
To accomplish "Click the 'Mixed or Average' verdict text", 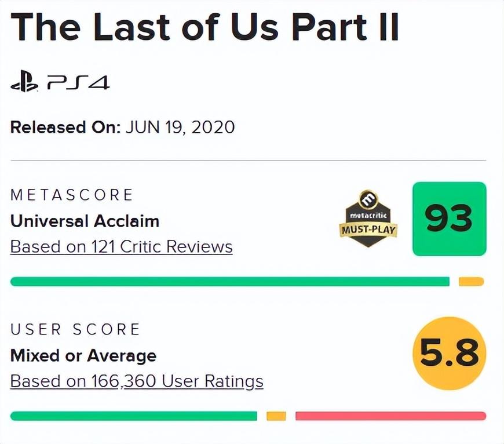I will (x=83, y=355).
